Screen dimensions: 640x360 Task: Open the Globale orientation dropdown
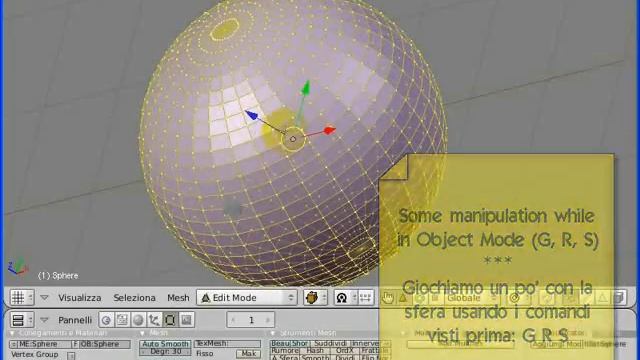pyautogui.click(x=471, y=298)
